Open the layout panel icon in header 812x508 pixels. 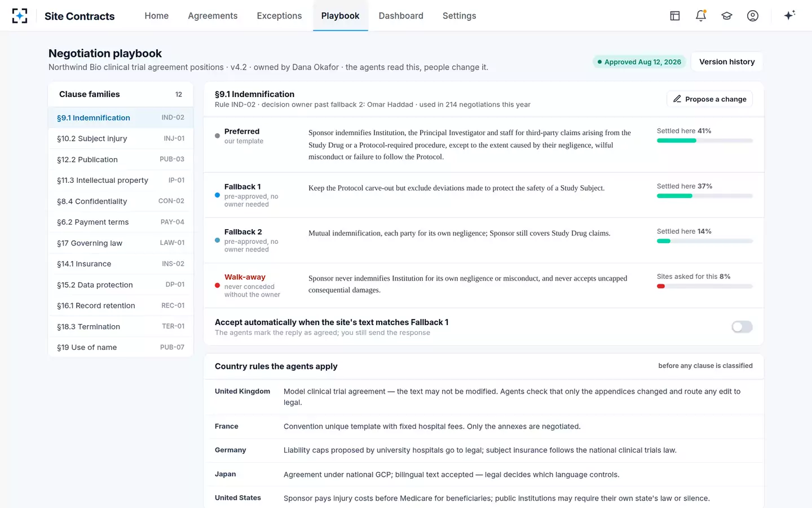(x=675, y=16)
